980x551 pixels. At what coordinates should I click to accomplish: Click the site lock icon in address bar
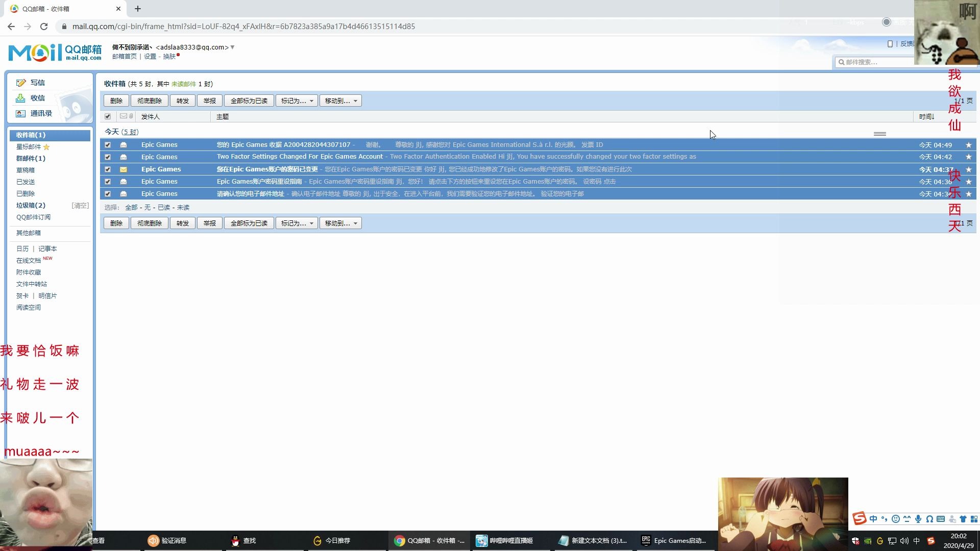pyautogui.click(x=64, y=27)
